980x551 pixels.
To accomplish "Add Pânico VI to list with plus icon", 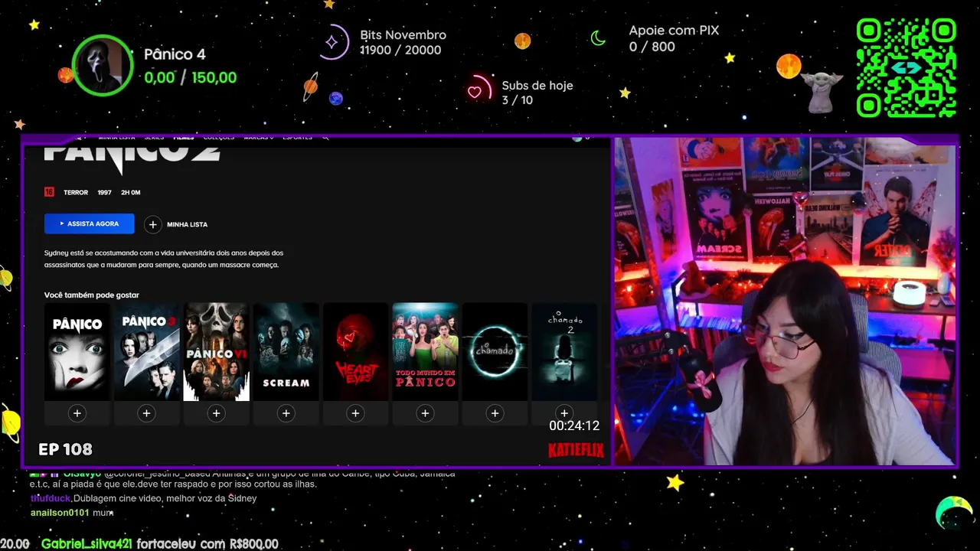I will [x=216, y=413].
